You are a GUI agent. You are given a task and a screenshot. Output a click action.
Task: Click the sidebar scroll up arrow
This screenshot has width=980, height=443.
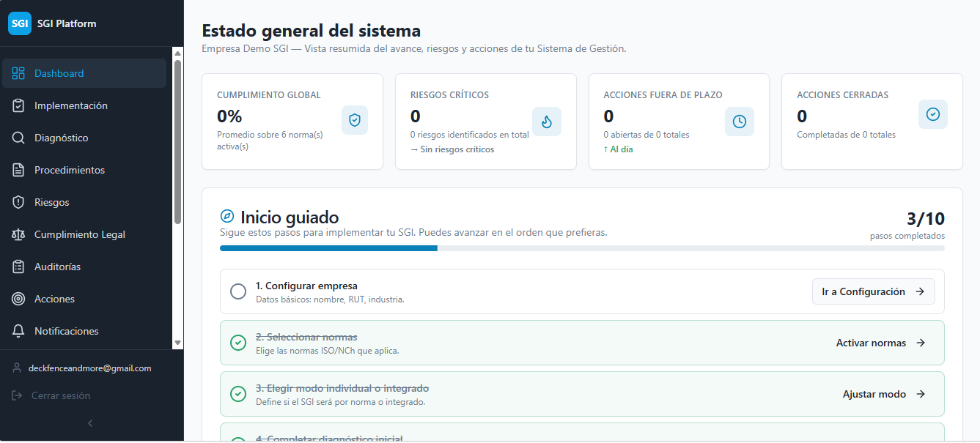(177, 53)
